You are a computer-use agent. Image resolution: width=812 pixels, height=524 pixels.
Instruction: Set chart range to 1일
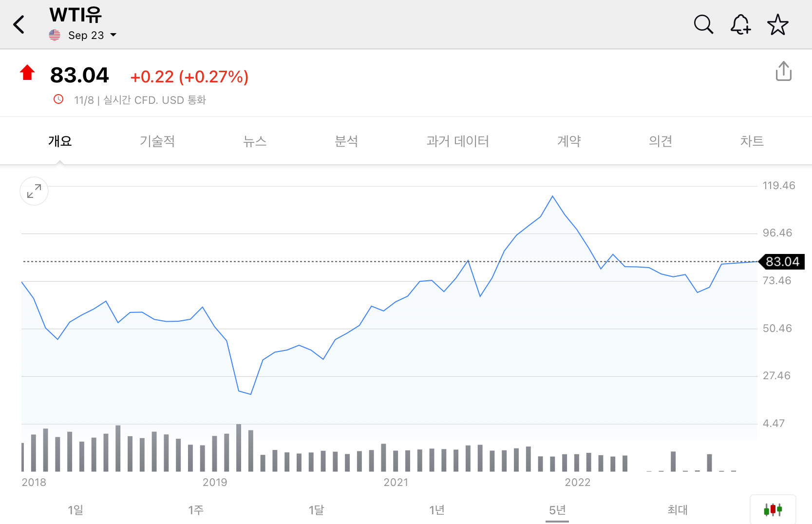pyautogui.click(x=76, y=510)
